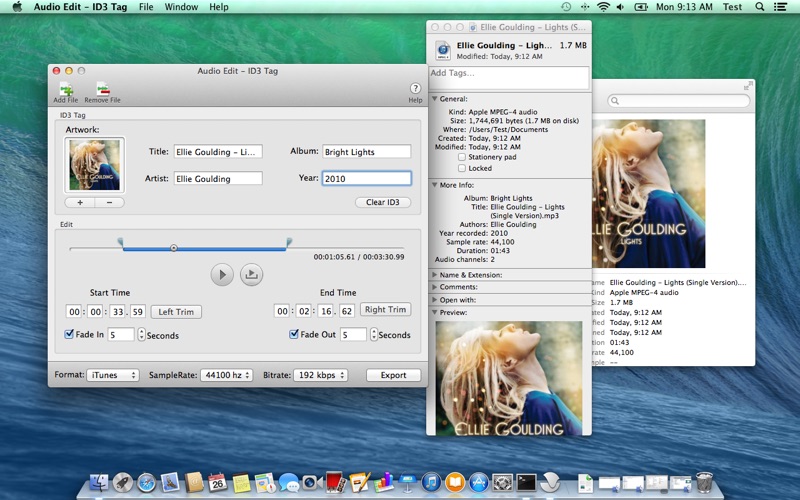
Task: Open the App Store from the dock
Action: point(479,482)
